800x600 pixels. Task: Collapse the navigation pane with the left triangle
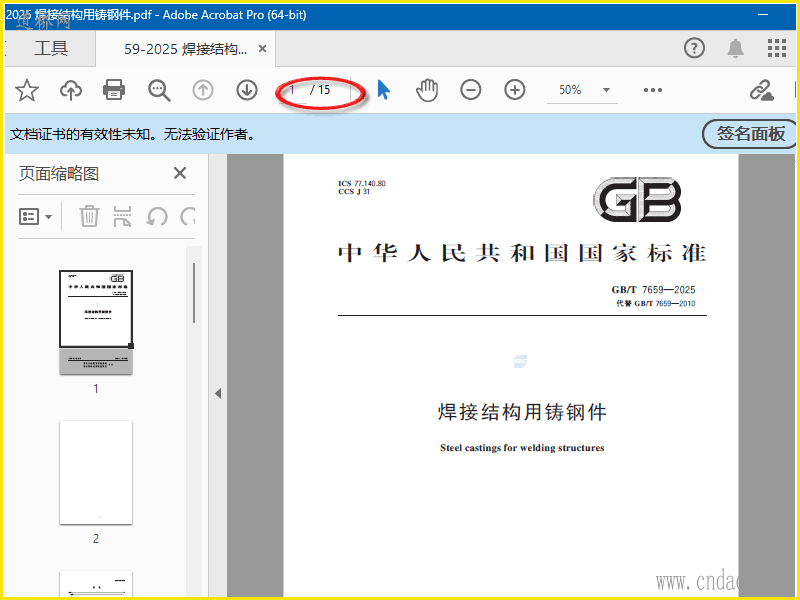(x=218, y=393)
